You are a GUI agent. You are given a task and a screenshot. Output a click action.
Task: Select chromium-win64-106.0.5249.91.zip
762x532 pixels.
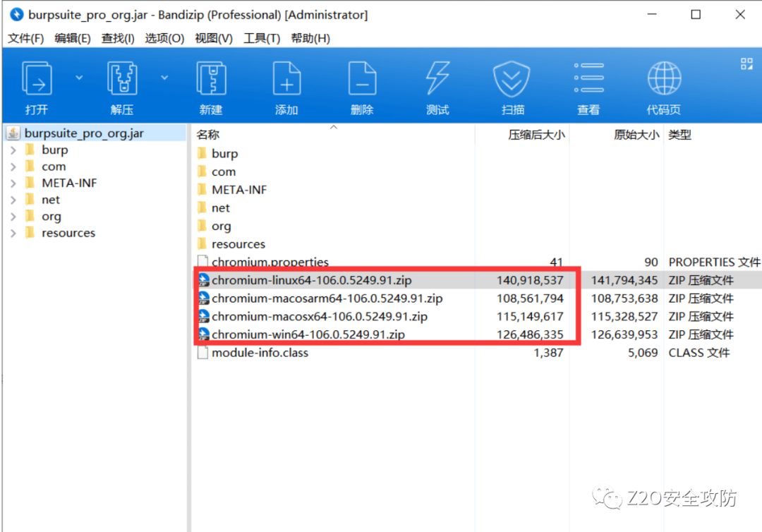[x=308, y=334]
